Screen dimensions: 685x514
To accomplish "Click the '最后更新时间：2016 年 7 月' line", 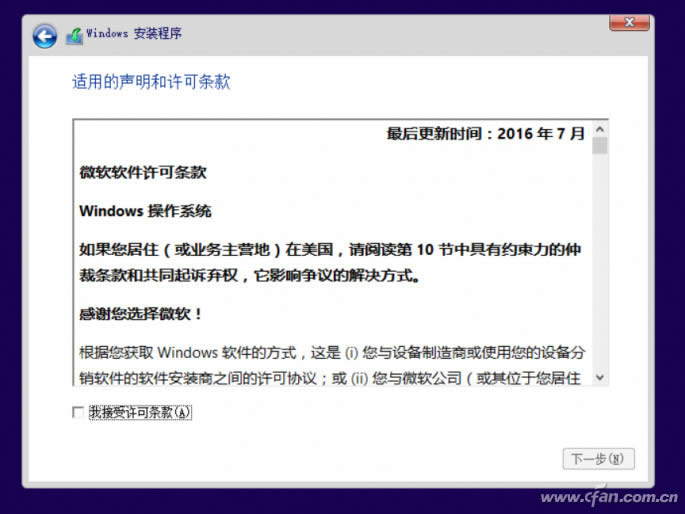I will click(486, 134).
